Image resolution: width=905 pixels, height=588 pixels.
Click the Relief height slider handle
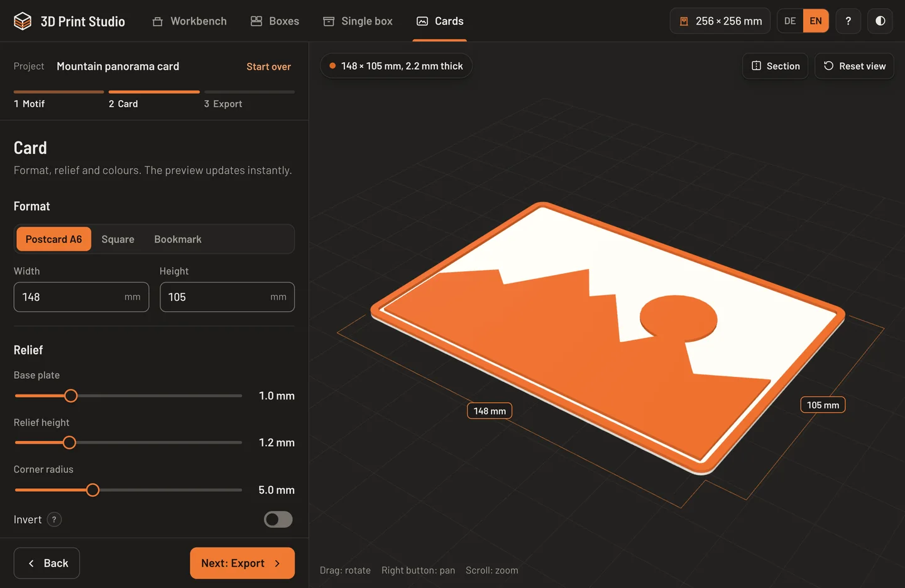tap(70, 443)
